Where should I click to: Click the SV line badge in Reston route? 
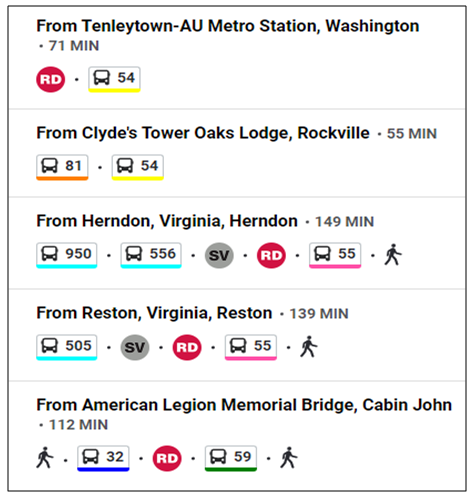(x=135, y=347)
